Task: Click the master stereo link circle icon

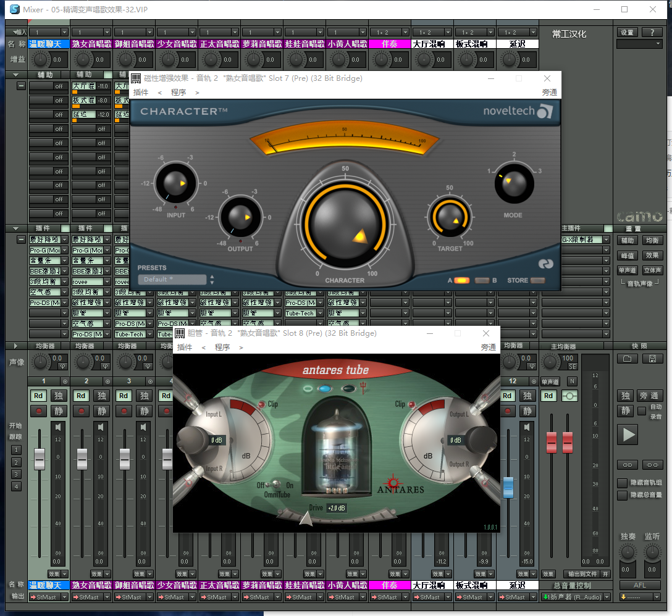Action: click(569, 396)
